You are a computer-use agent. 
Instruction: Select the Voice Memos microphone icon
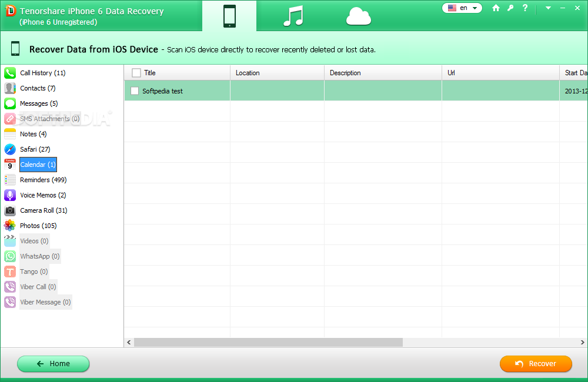[x=10, y=195]
